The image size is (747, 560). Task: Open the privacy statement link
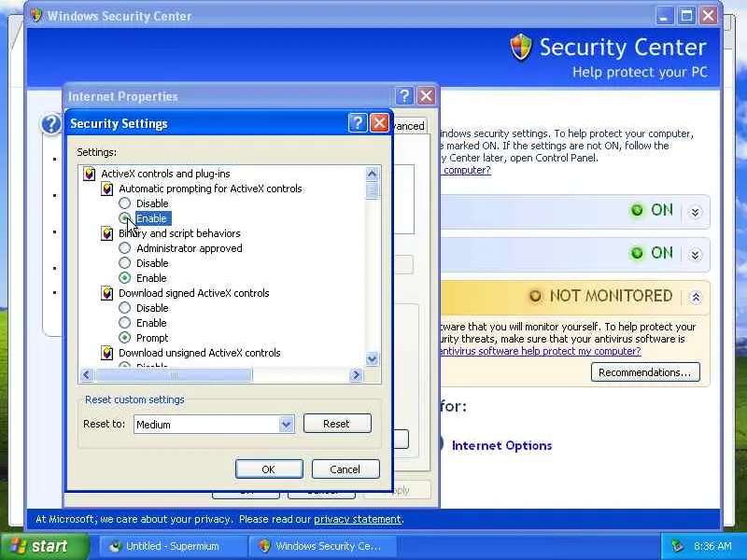358,519
